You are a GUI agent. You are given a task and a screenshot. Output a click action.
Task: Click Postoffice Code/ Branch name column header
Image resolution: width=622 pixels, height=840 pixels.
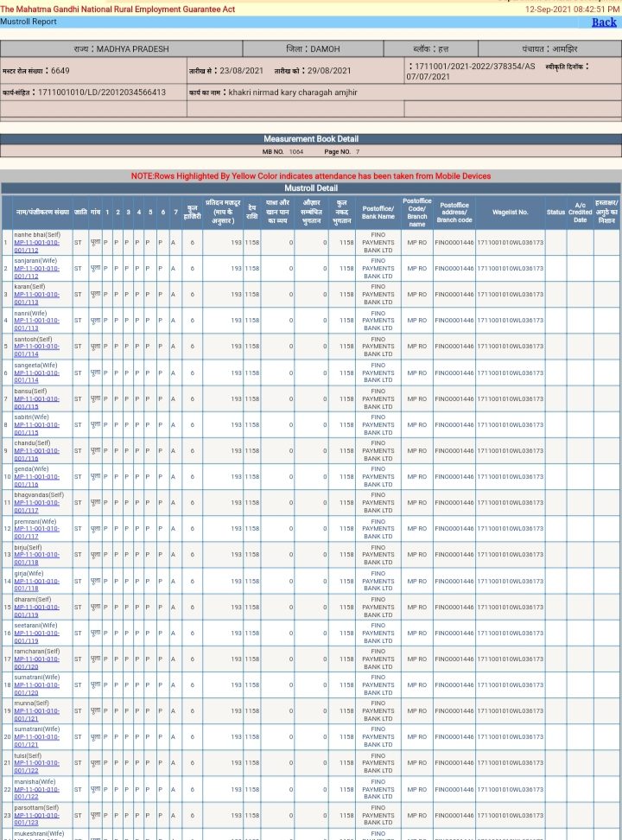(x=416, y=212)
